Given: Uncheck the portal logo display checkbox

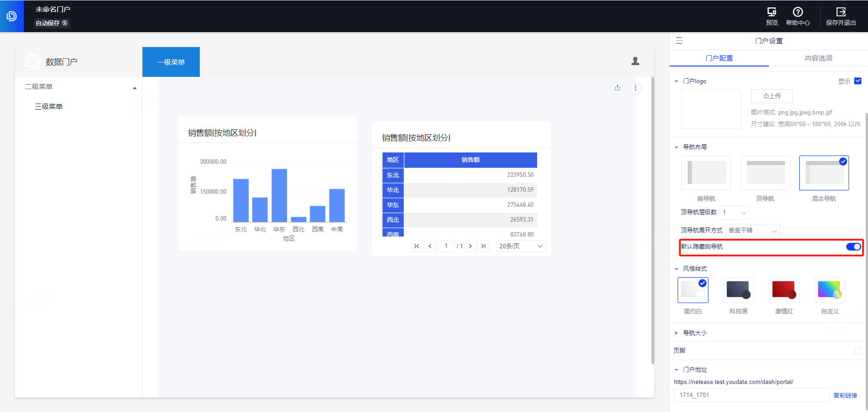Looking at the screenshot, I should point(858,81).
